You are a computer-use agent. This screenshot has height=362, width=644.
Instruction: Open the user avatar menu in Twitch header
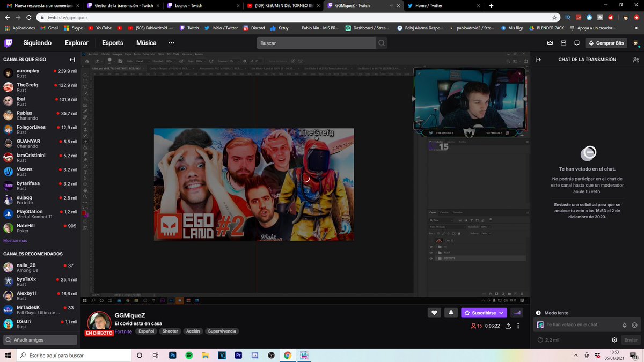[635, 43]
